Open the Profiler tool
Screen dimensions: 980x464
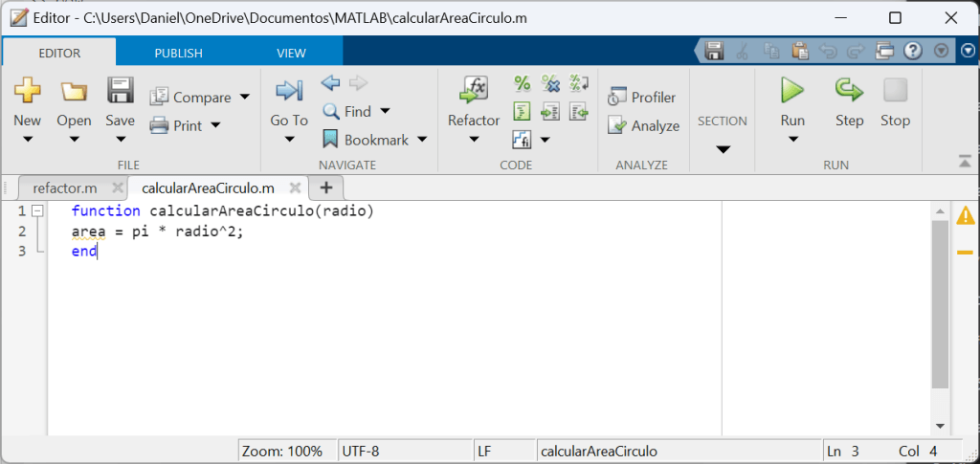click(x=642, y=97)
